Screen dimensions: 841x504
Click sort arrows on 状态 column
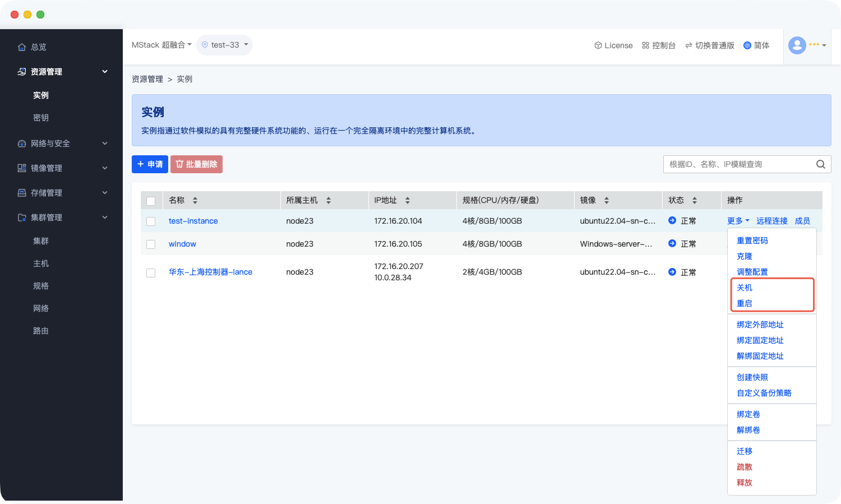click(695, 200)
